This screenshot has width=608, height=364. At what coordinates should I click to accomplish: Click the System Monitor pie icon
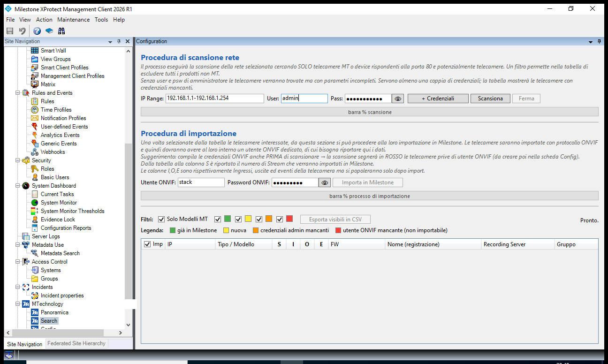pos(35,203)
